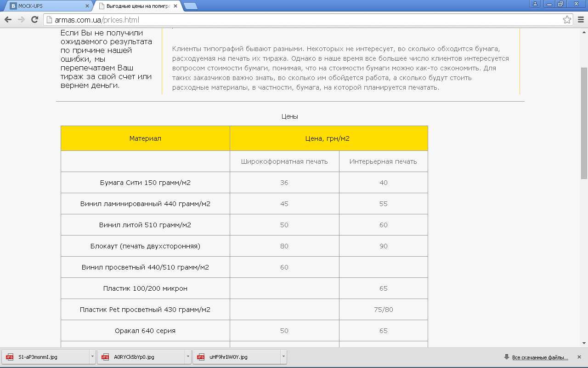The width and height of the screenshot is (588, 368).
Task: Close the MOCK-UPS tab
Action: coord(87,6)
